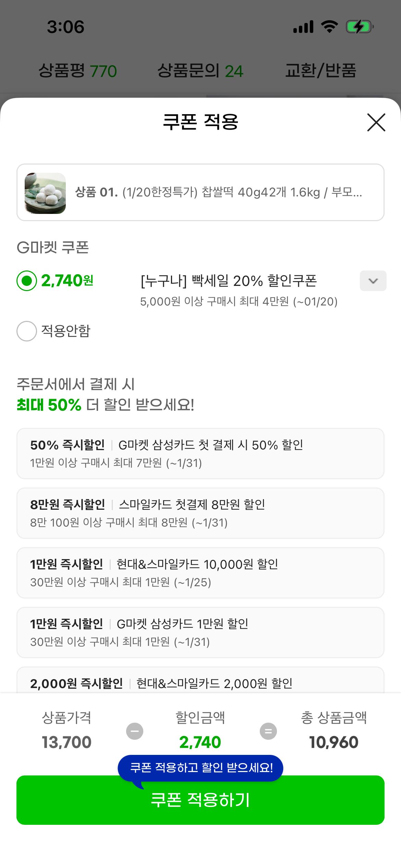The height and width of the screenshot is (868, 401).
Task: Switch to the 상품문의 24 tab
Action: pos(200,71)
